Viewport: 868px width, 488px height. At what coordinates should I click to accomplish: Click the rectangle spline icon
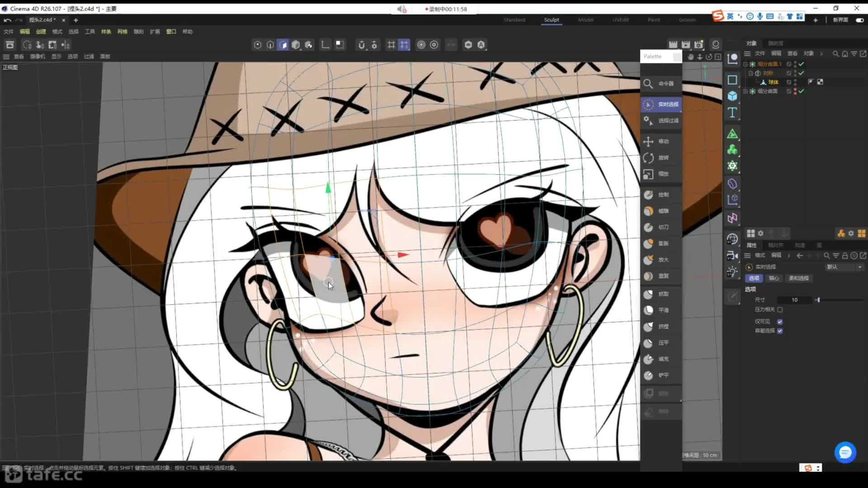[x=732, y=80]
